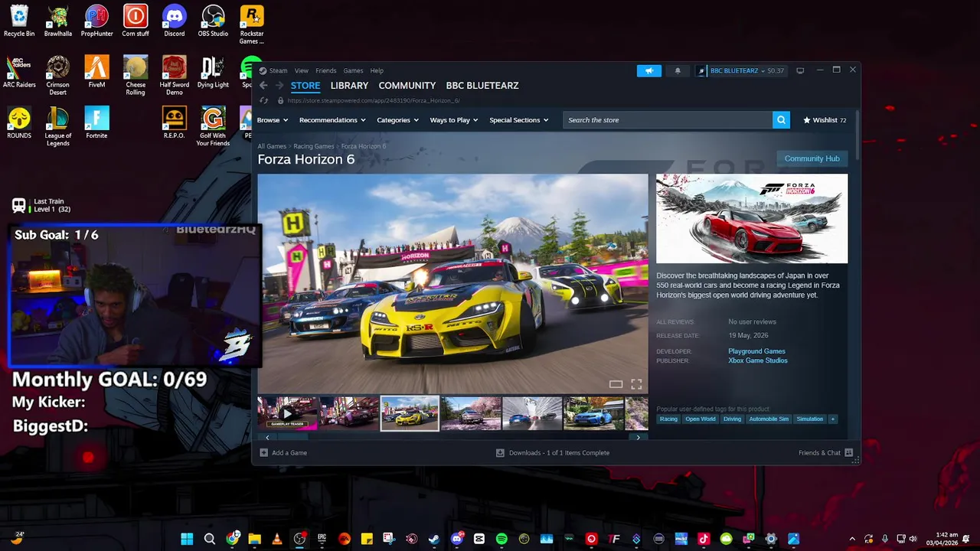Screen dimensions: 980x551
Task: Click the Add a Game plus icon
Action: (x=263, y=452)
